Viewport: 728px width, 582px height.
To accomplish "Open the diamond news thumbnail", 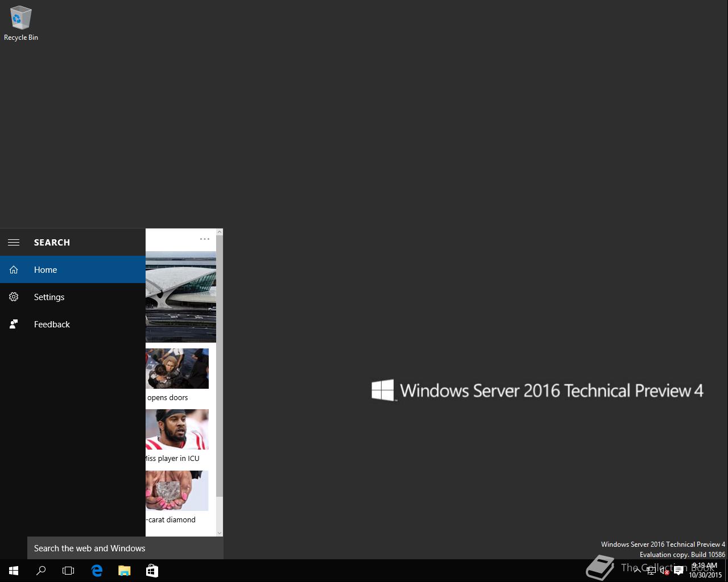I will 177,490.
